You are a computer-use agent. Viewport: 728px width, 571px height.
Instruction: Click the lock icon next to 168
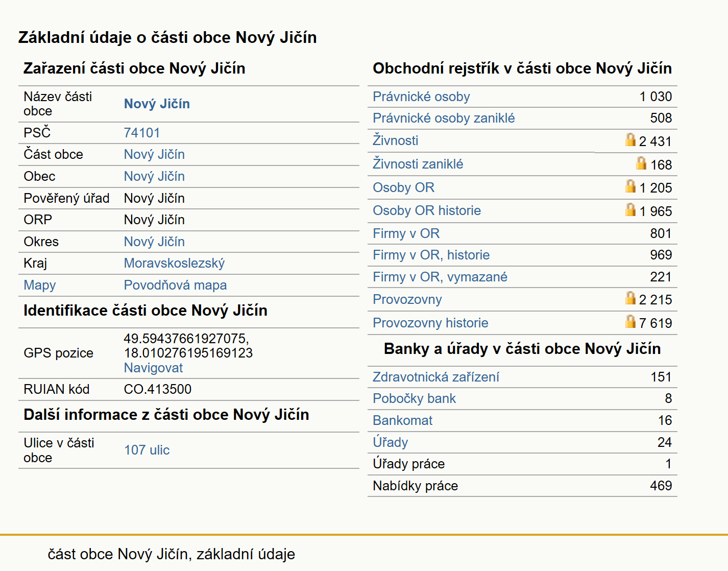641,163
